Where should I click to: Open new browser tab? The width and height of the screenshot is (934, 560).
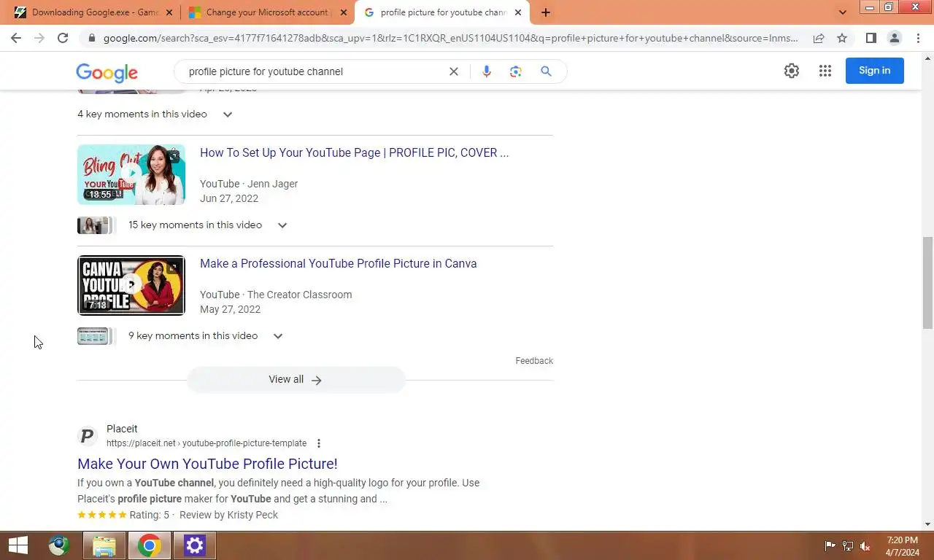pyautogui.click(x=545, y=12)
